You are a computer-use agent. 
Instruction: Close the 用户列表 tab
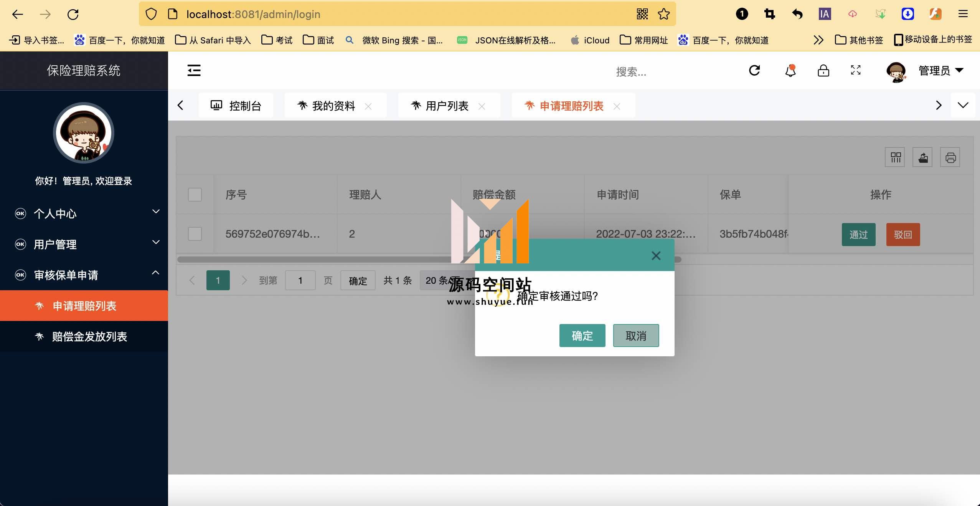[x=482, y=106]
